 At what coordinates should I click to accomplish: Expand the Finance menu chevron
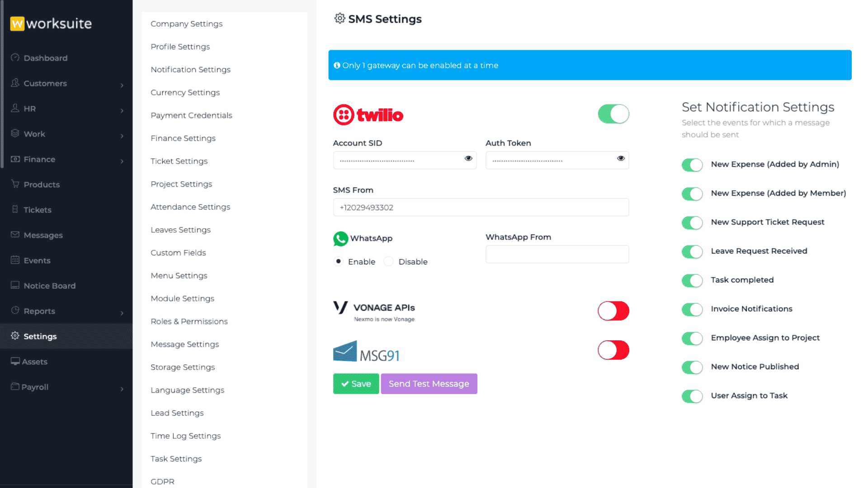pos(122,161)
